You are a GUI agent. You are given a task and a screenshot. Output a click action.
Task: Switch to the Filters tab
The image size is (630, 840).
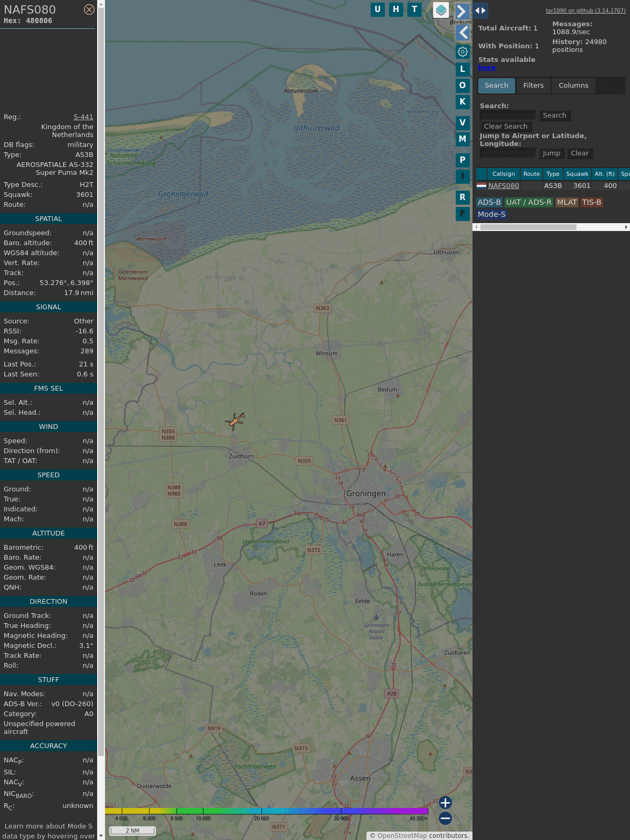(x=533, y=86)
